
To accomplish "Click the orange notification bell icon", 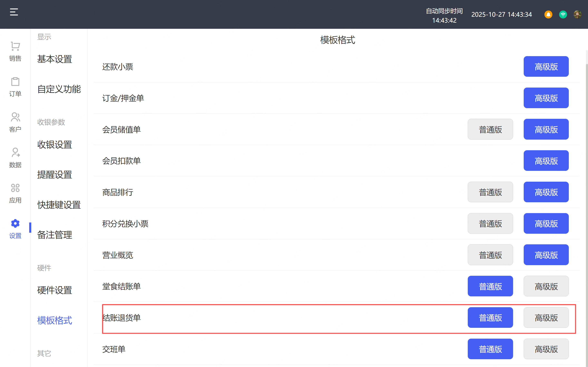I will [548, 14].
